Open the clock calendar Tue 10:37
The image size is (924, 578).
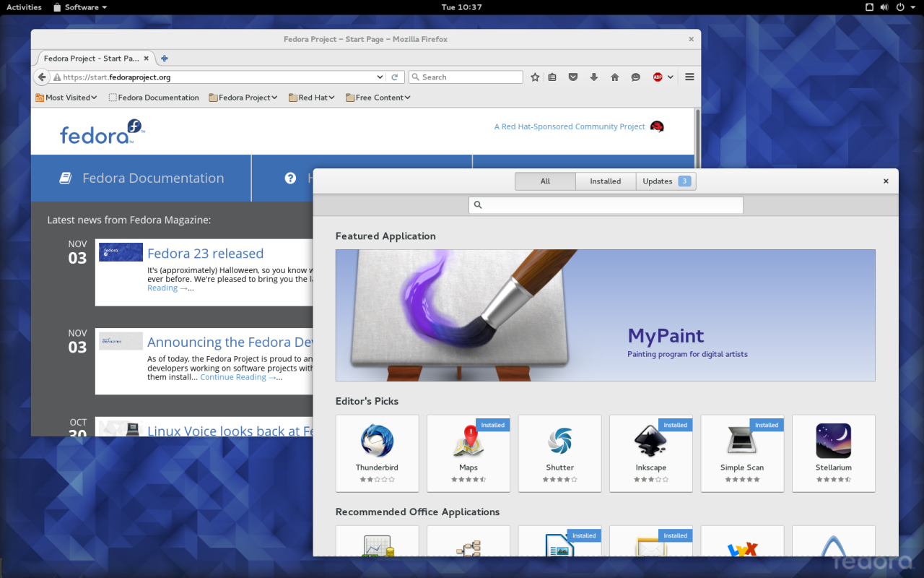(x=461, y=7)
